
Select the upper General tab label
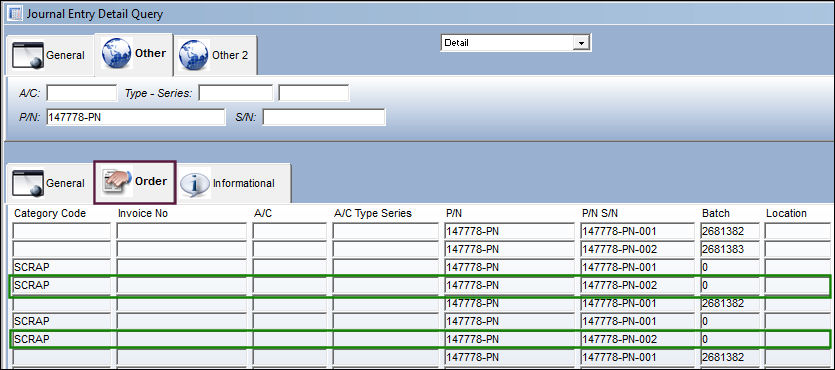pyautogui.click(x=65, y=55)
